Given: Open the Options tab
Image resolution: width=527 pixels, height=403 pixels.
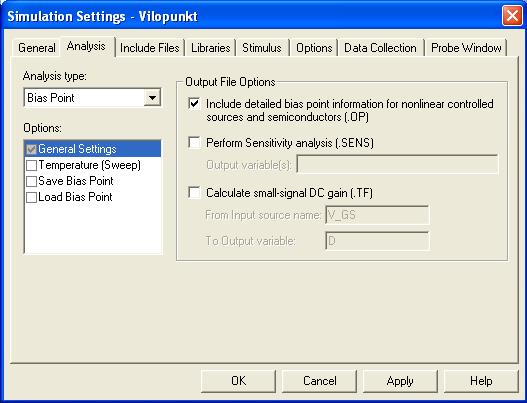Looking at the screenshot, I should click(x=314, y=48).
